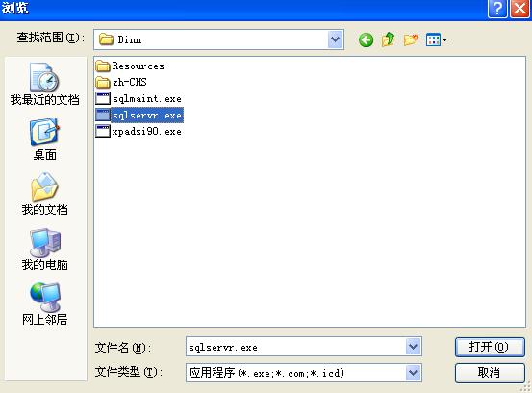Go up one folder level

[x=388, y=39]
